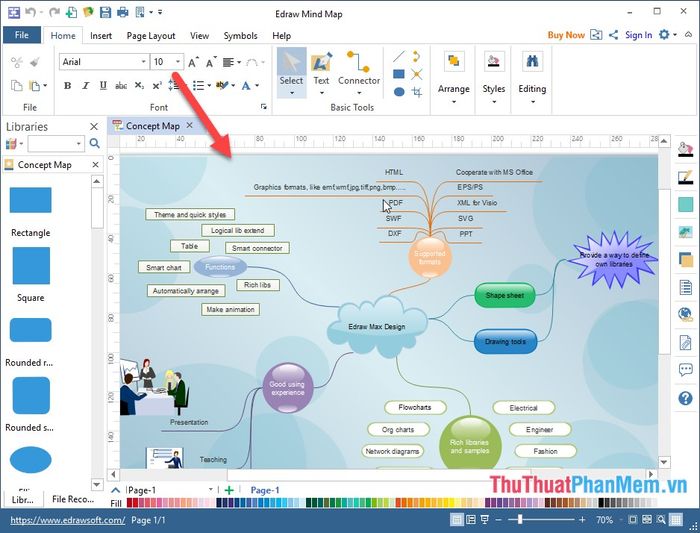Click the Arrange icon
The width and height of the screenshot is (700, 533).
click(454, 61)
